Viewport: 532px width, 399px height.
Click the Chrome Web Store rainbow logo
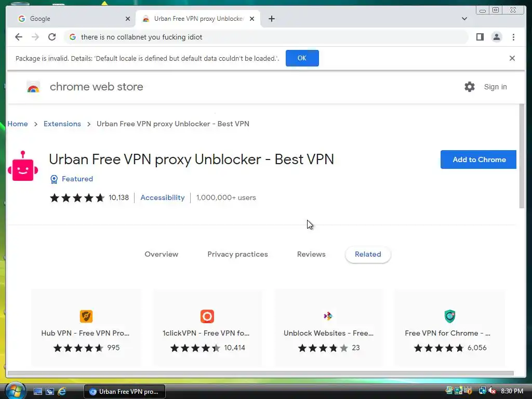pos(33,87)
